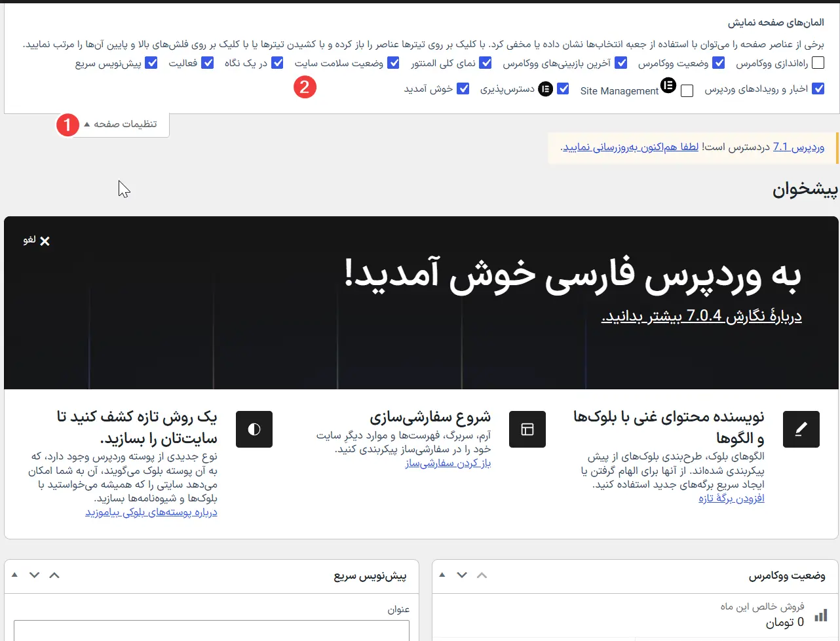The image size is (840, 641).
Task: Move وضعیت ووکامرس box up
Action: coord(482,575)
